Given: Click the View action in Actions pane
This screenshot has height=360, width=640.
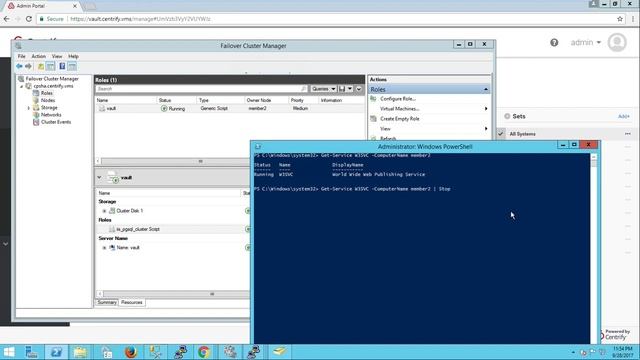Looking at the screenshot, I should (385, 129).
